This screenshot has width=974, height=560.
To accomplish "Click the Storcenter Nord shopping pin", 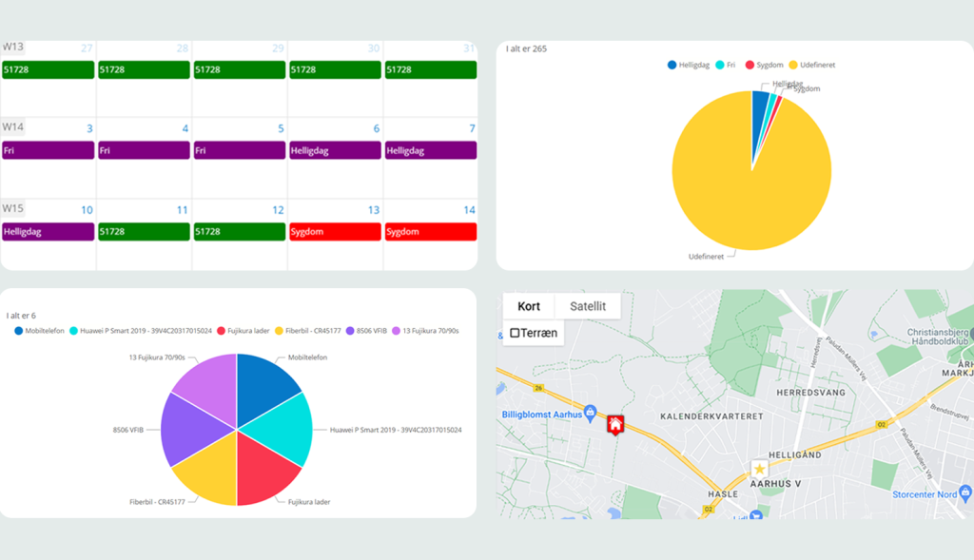I will click(x=965, y=492).
